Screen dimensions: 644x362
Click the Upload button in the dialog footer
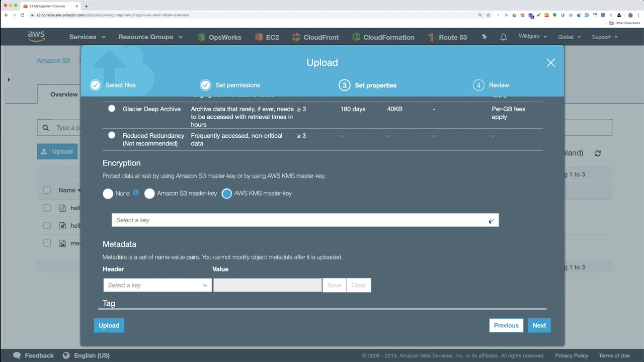point(109,325)
